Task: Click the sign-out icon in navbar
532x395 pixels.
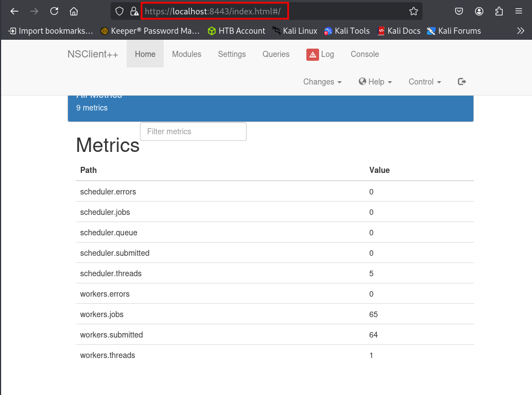Action: (x=462, y=82)
